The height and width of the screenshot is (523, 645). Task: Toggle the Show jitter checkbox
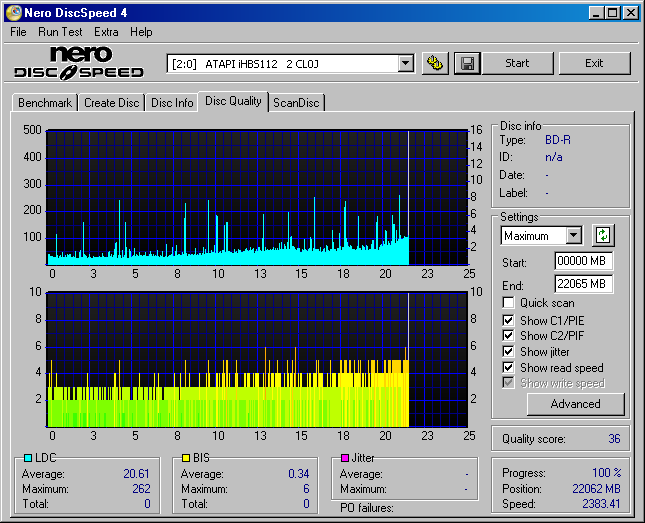508,351
